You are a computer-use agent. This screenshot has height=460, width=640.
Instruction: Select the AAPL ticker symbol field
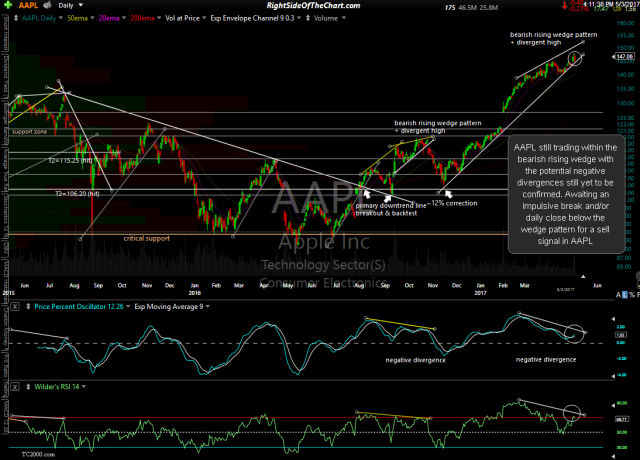point(28,5)
